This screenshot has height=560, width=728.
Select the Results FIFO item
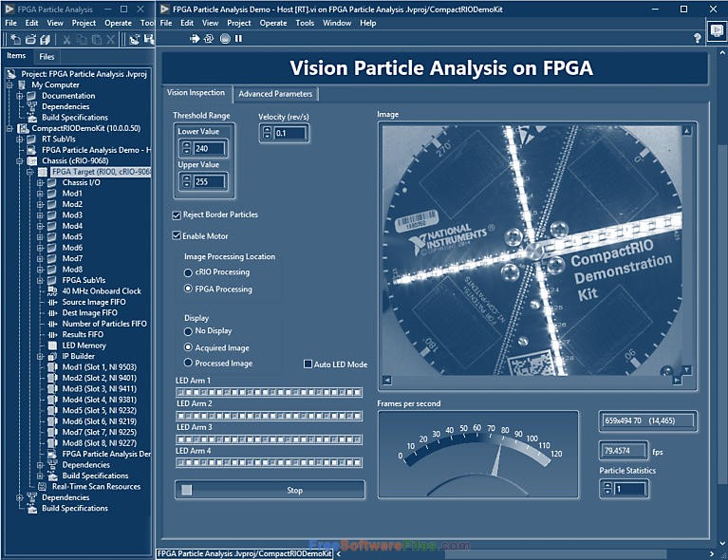click(x=83, y=334)
